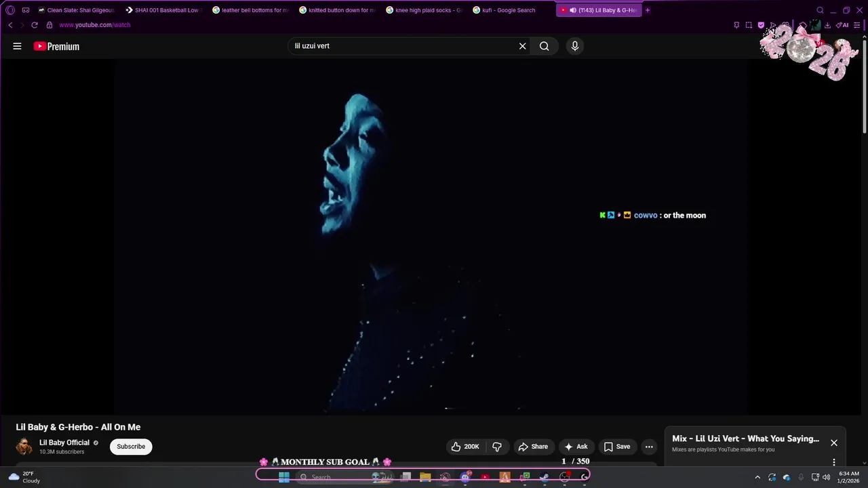Click the Ask AI button

(576, 447)
